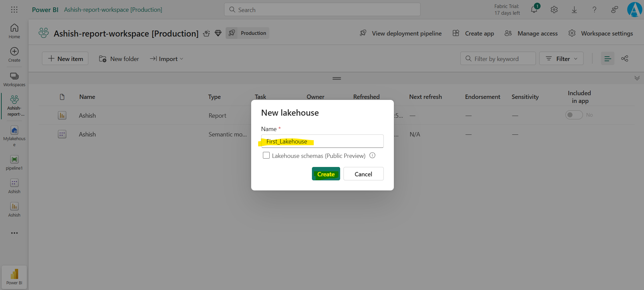Click Create in New lakehouse dialog
The height and width of the screenshot is (290, 644).
click(326, 174)
